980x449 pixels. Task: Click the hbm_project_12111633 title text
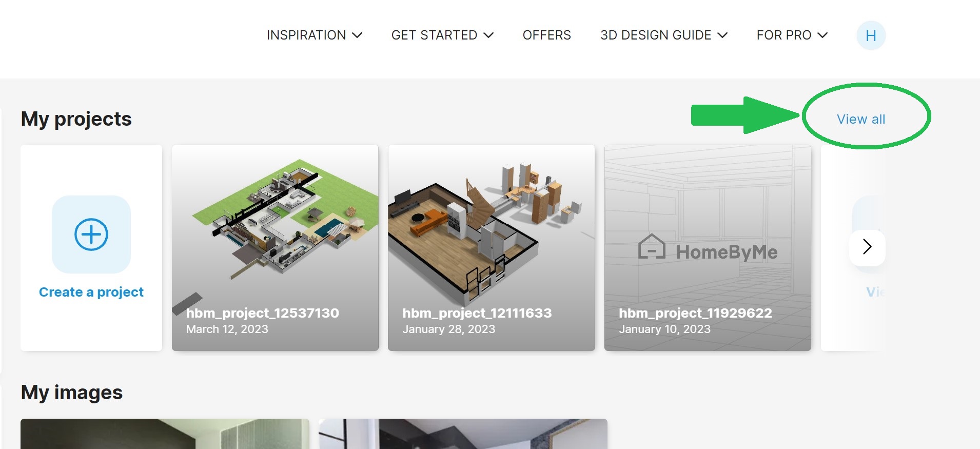477,313
